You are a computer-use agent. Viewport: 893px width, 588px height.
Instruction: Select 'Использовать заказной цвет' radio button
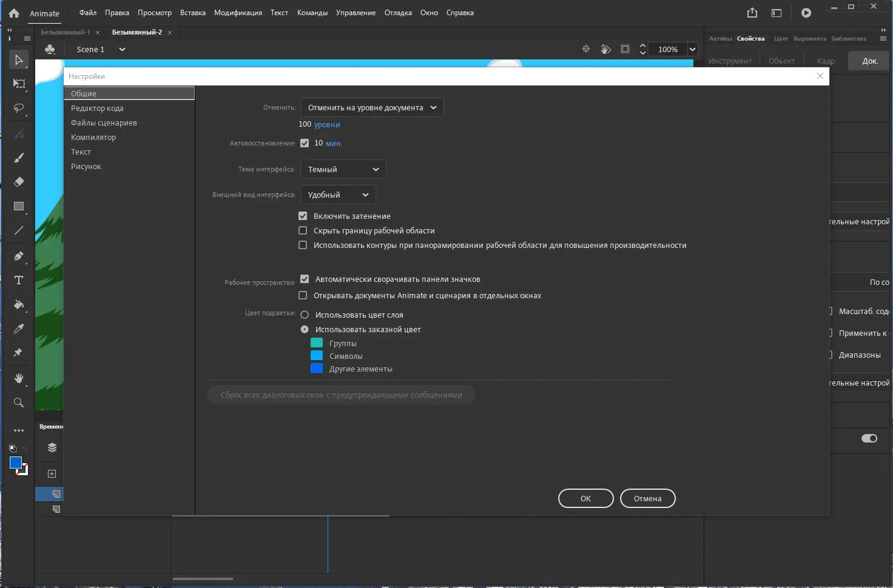pyautogui.click(x=305, y=329)
